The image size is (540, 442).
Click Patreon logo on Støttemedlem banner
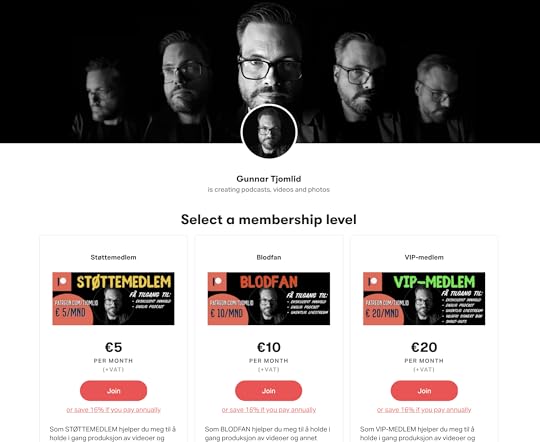click(x=62, y=281)
